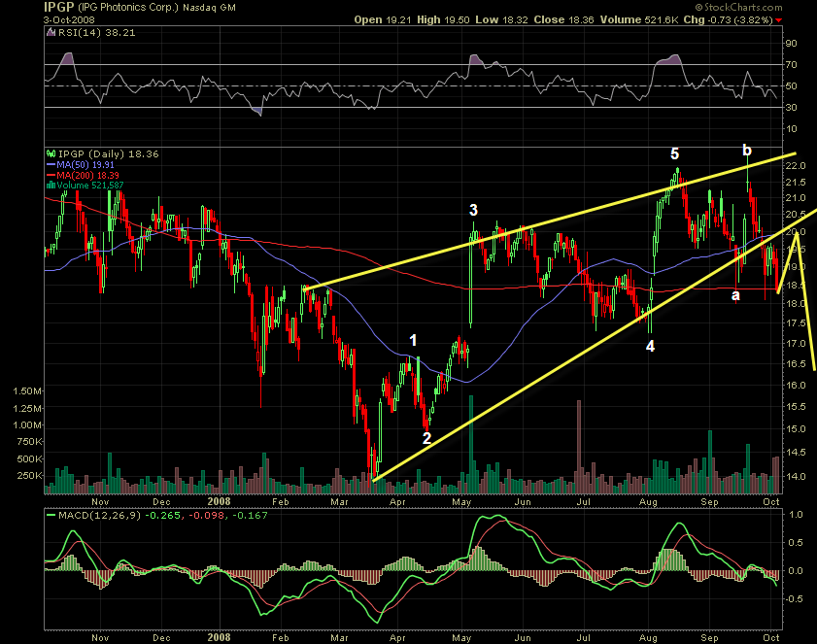Select the green MACD line swatch
Viewport: 817px width, 644px height.
[x=51, y=516]
